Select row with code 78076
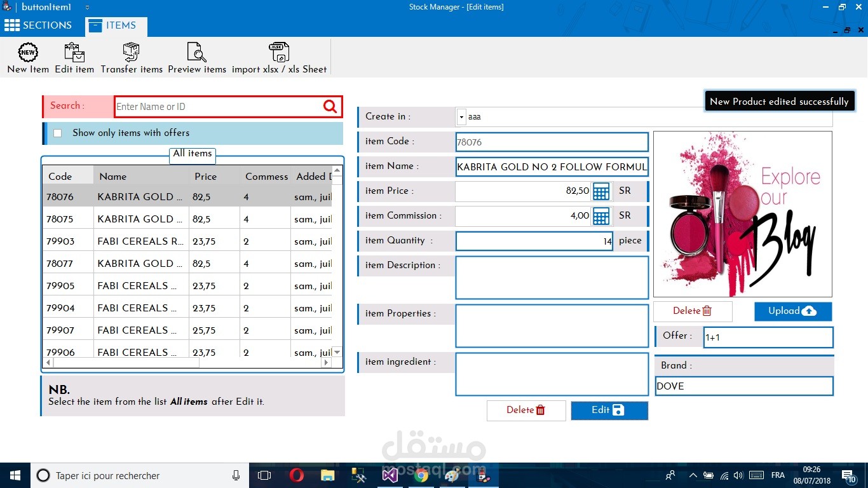The width and height of the screenshot is (868, 488). tap(187, 196)
